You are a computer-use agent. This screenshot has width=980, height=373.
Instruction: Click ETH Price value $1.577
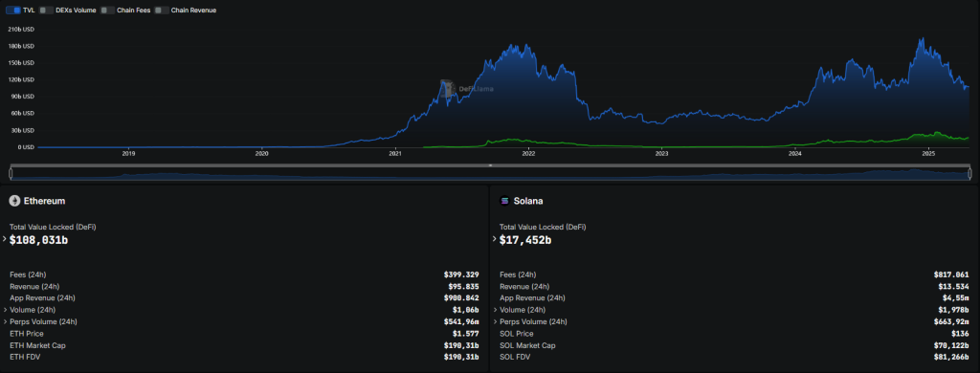point(466,334)
